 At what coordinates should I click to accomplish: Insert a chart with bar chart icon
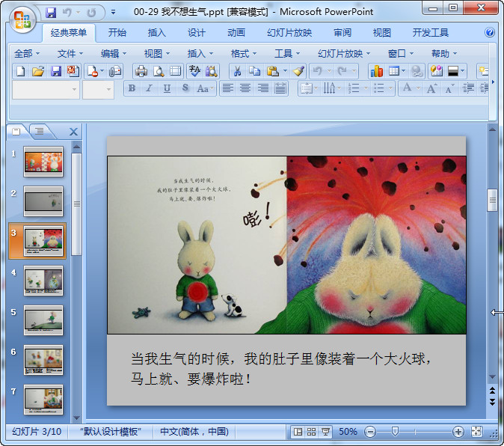(376, 71)
